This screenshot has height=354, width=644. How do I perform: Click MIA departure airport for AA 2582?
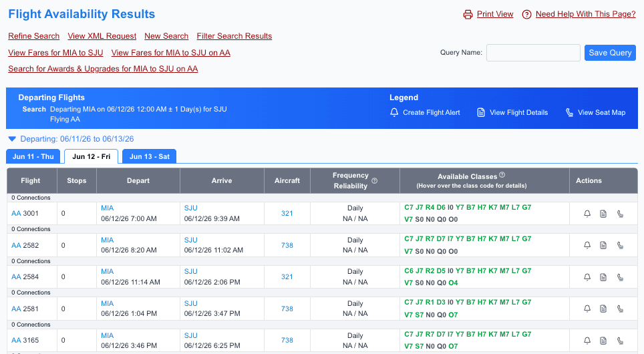(x=107, y=240)
